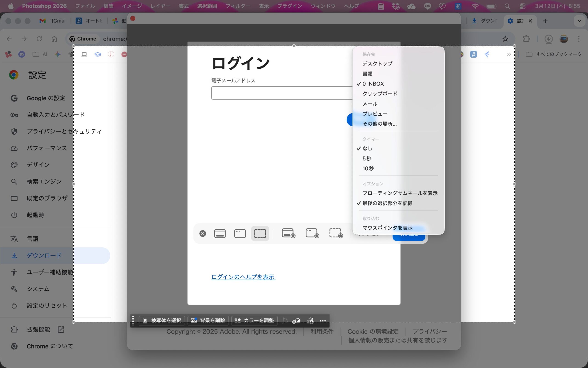Screen dimensions: 588x368
Task: Open the Chrome tab search chevron dropdown
Action: (x=580, y=21)
